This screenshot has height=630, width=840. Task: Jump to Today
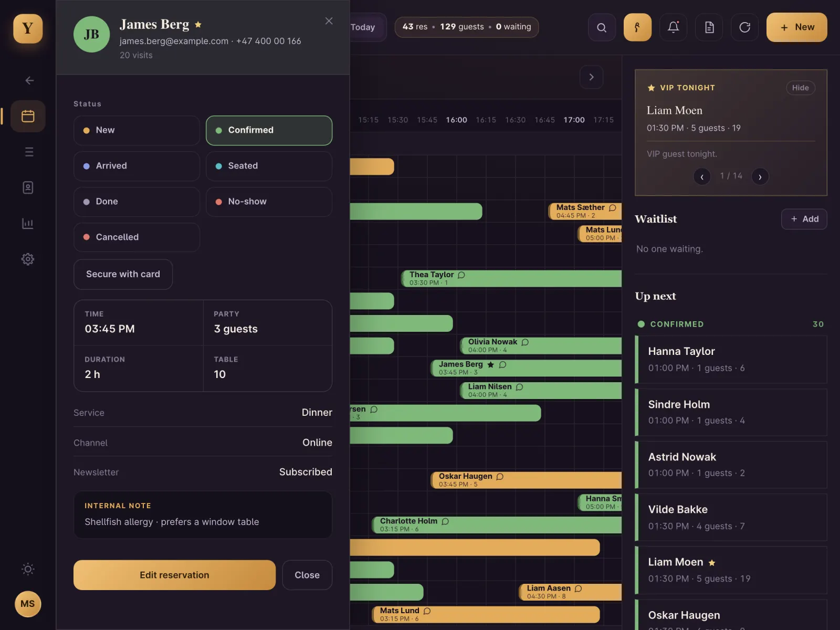point(367,27)
